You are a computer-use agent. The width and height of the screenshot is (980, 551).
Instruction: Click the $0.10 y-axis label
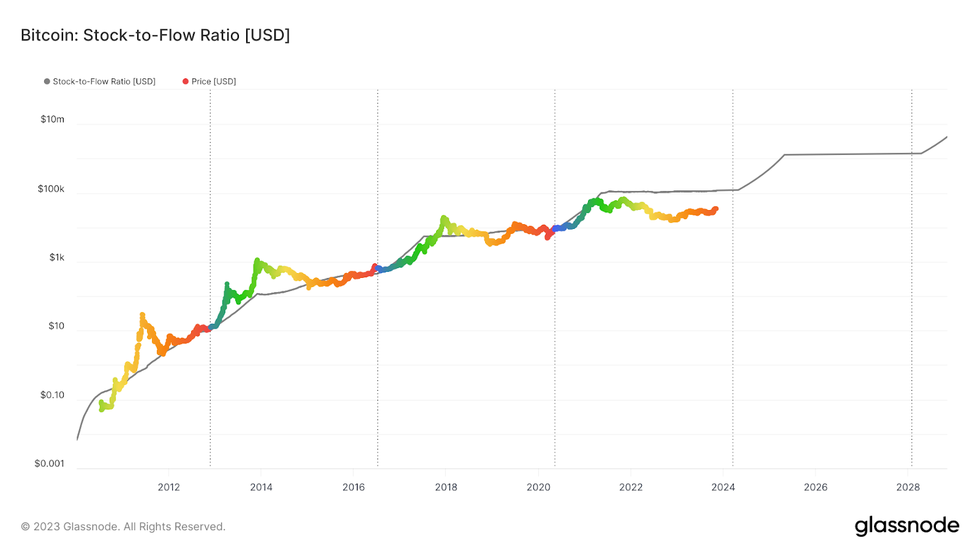pos(52,395)
